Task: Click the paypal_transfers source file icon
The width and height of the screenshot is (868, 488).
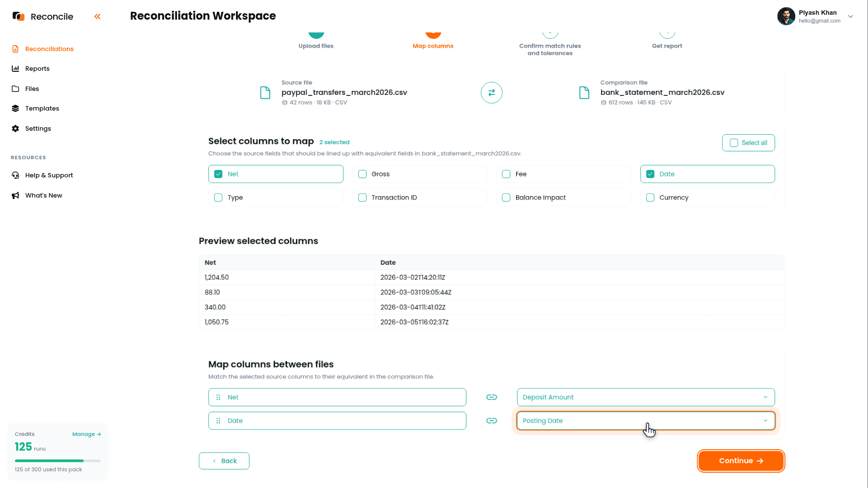Action: (x=265, y=92)
